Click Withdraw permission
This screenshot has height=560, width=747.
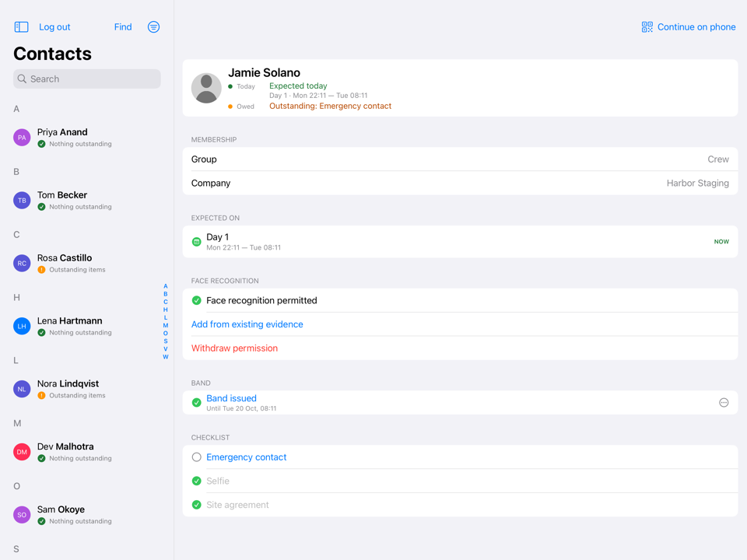point(234,348)
